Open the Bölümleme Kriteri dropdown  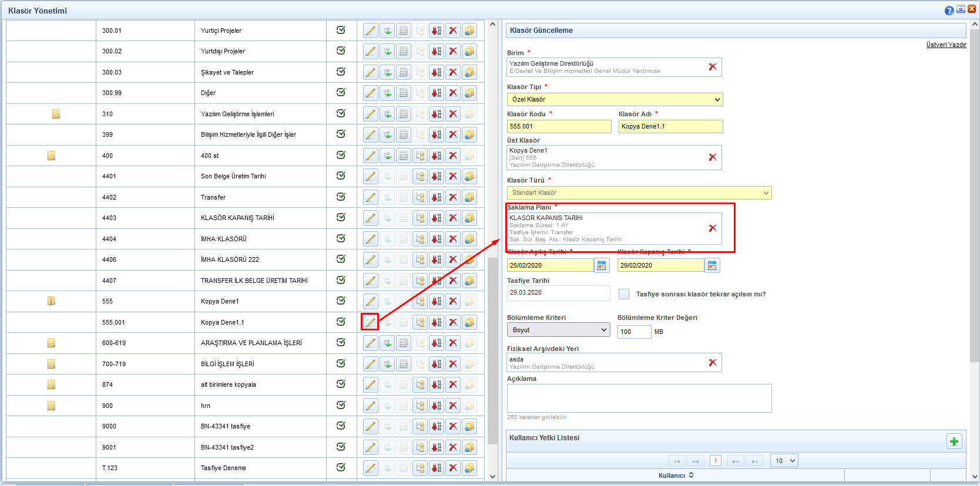(x=558, y=330)
